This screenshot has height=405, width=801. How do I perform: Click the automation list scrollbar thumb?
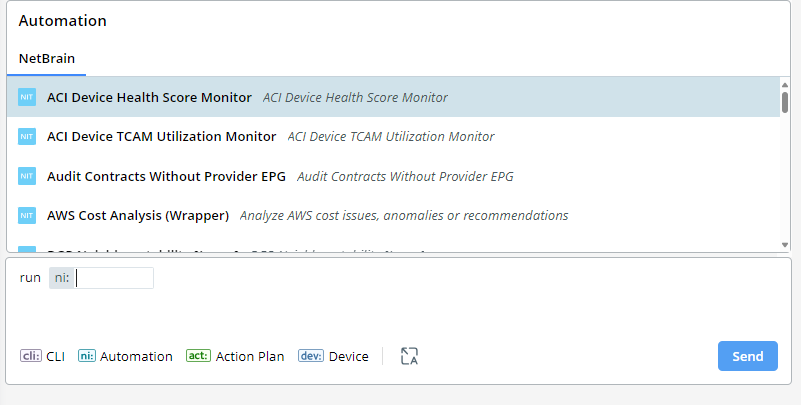pos(785,101)
